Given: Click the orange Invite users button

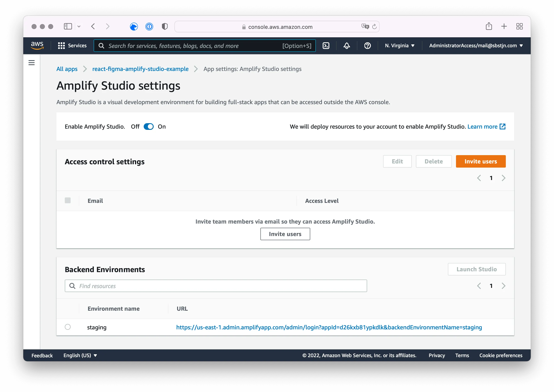Looking at the screenshot, I should 480,161.
